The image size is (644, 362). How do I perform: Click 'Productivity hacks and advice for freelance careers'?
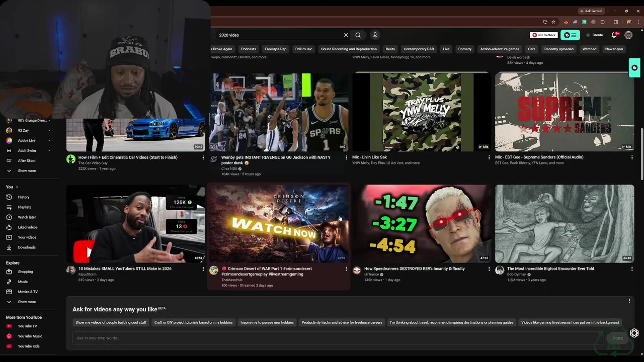point(342,322)
